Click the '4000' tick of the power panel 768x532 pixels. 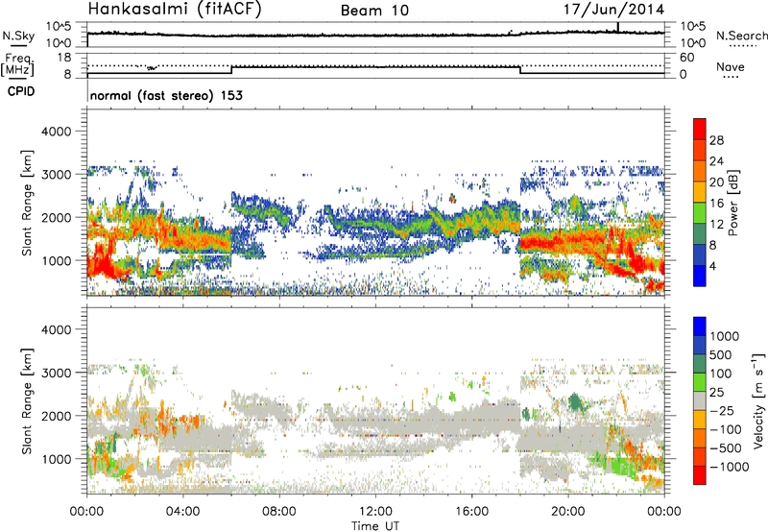[56, 132]
